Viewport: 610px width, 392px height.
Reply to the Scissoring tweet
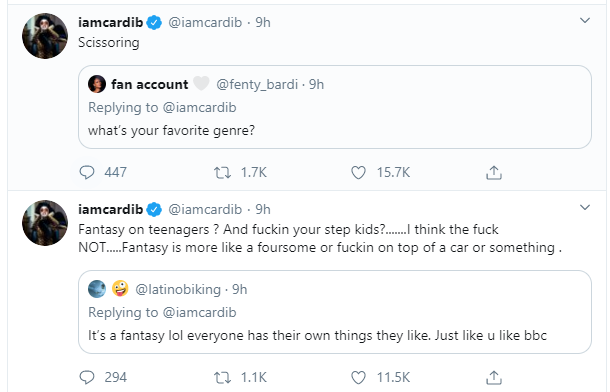pos(87,172)
